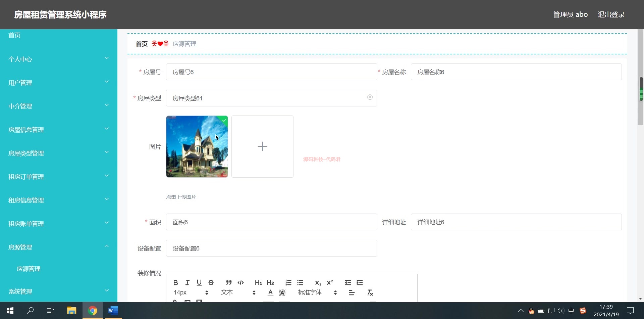This screenshot has height=319, width=644.
Task: Click the plus box to upload image
Action: pos(262,146)
